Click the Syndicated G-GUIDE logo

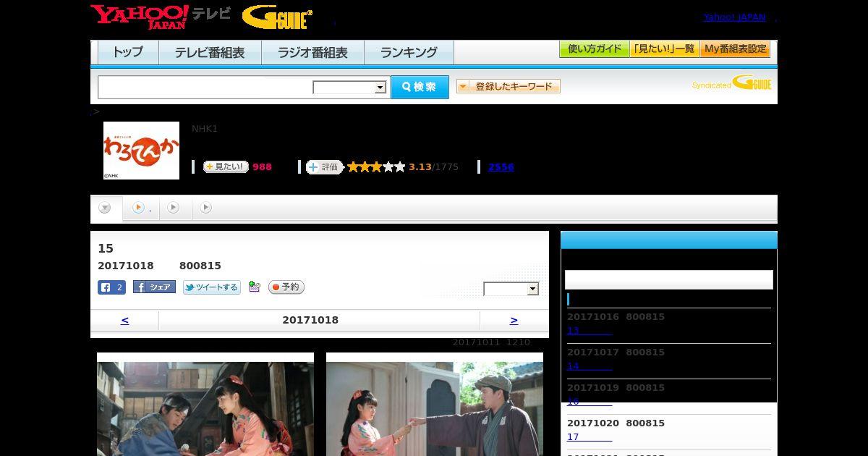pyautogui.click(x=732, y=83)
